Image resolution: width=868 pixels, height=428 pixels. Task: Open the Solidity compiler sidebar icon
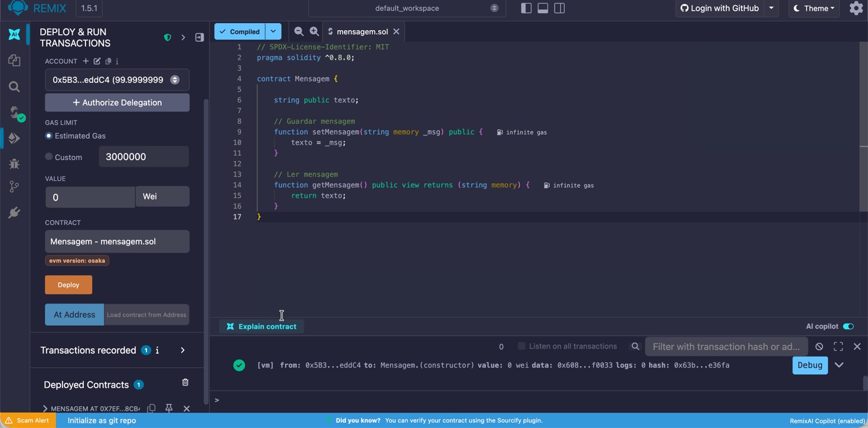click(14, 113)
